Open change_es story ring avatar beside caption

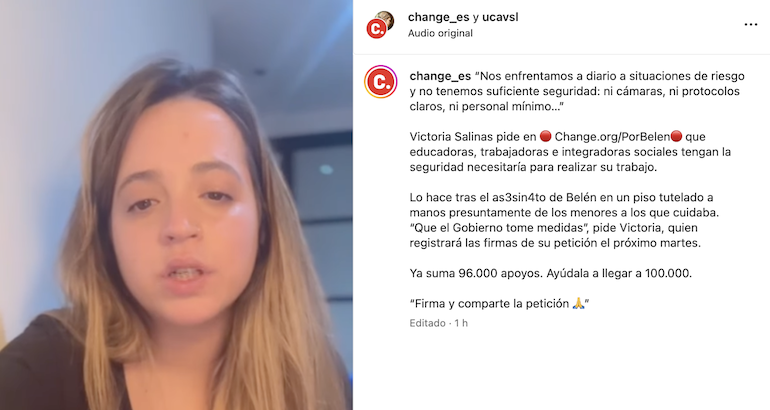(381, 82)
